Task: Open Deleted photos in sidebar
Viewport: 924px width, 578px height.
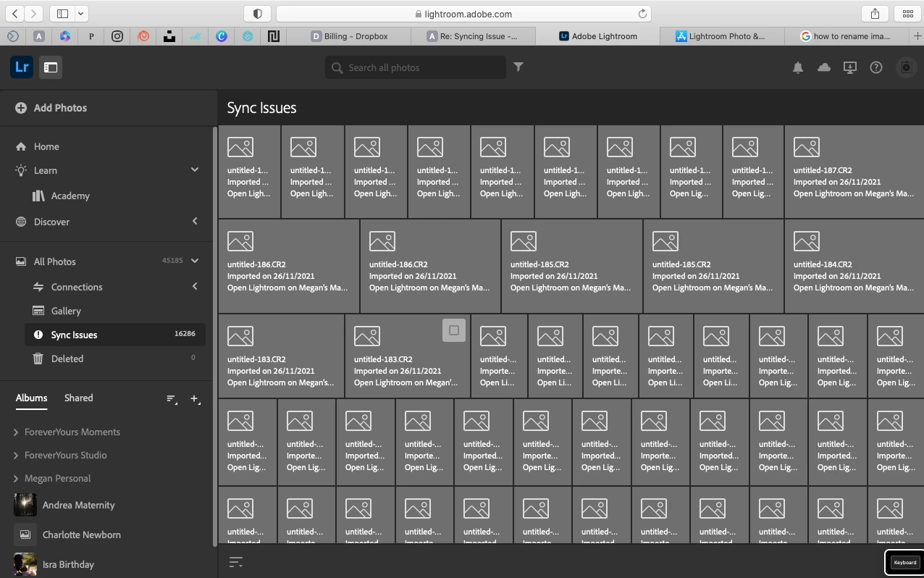Action: click(67, 359)
